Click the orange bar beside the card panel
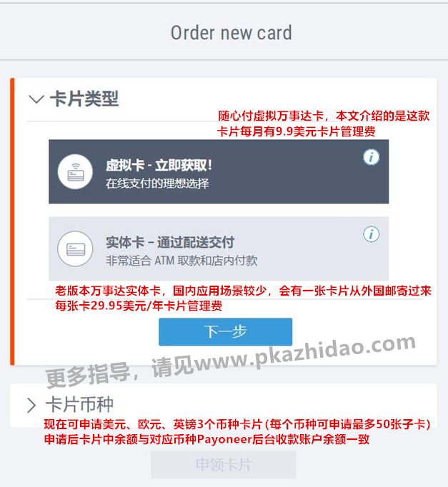448x487 pixels. (x=12, y=221)
